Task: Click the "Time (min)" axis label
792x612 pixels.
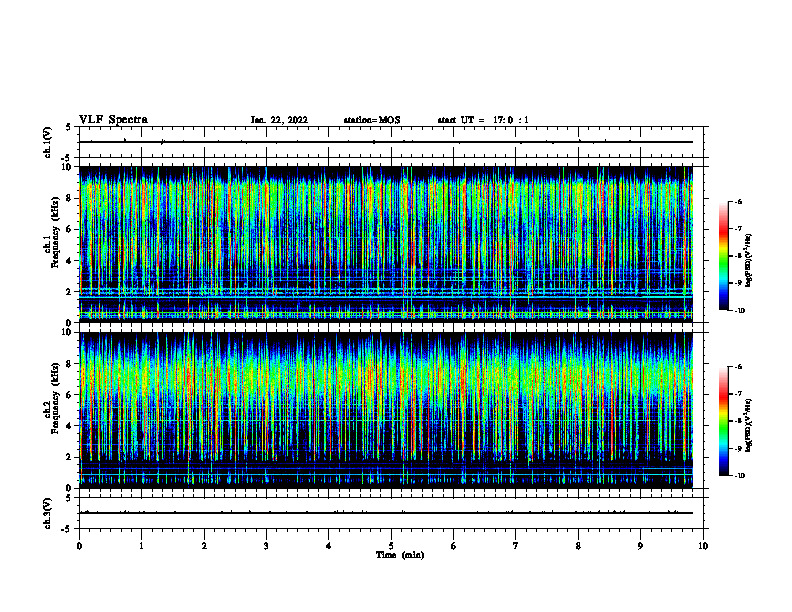Action: coord(400,555)
